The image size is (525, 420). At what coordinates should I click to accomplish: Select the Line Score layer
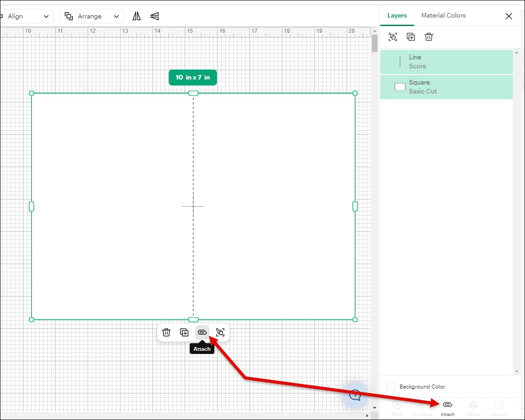446,62
